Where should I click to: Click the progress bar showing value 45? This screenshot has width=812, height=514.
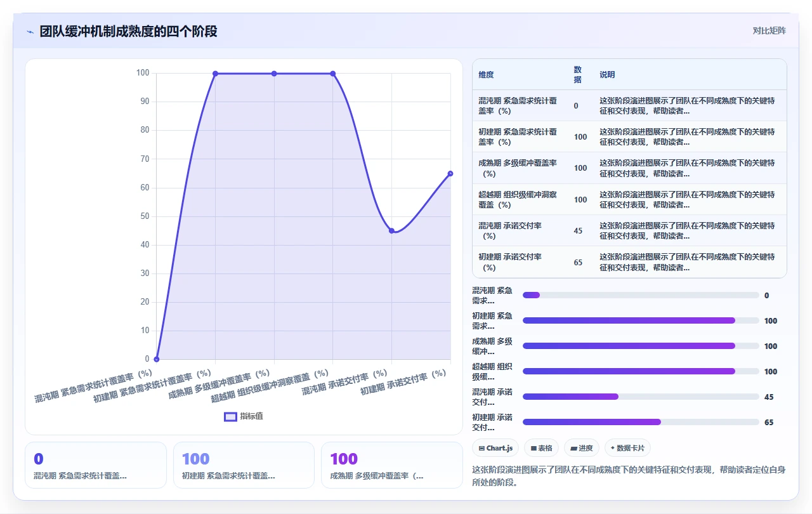[x=641, y=397]
